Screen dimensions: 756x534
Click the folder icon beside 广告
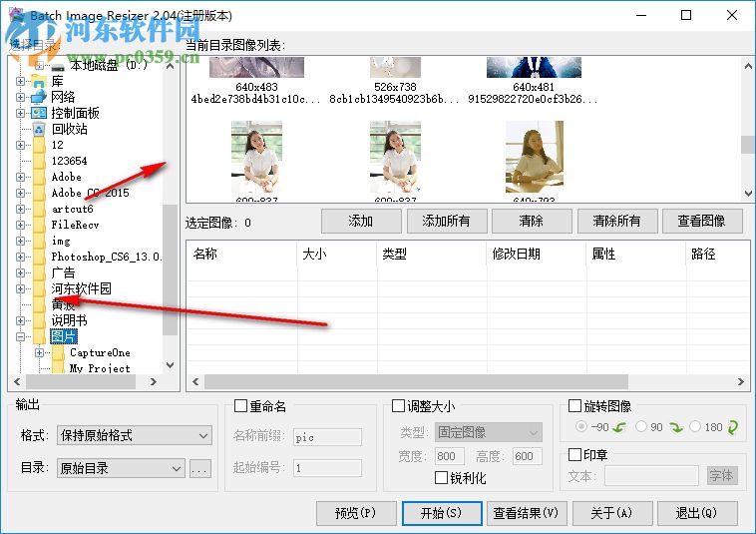[39, 272]
